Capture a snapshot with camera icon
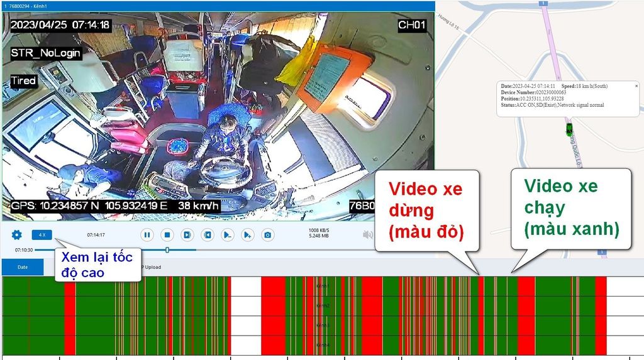644x360 pixels. (267, 235)
